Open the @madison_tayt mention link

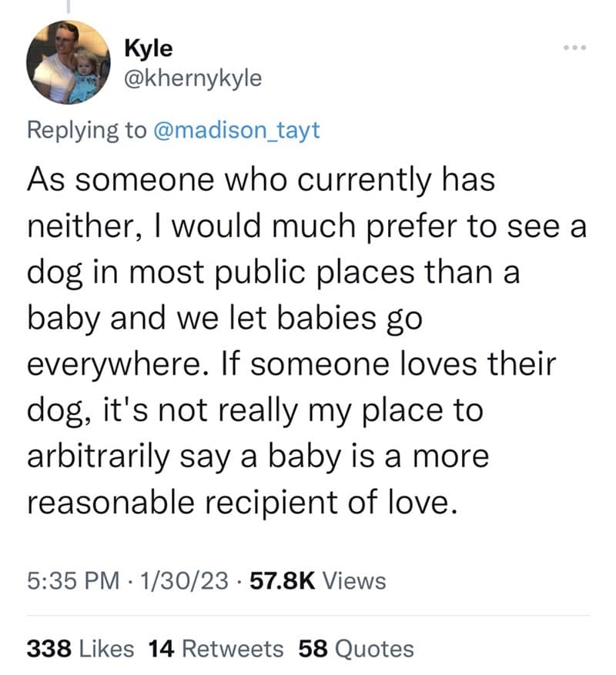236,130
